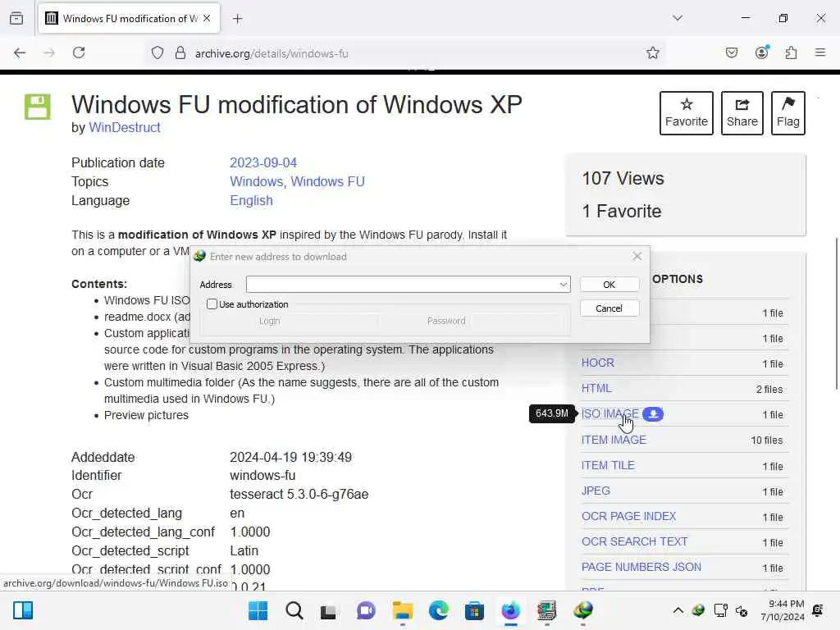Image resolution: width=840 pixels, height=630 pixels.
Task: Cancel the new address dialog
Action: [609, 308]
